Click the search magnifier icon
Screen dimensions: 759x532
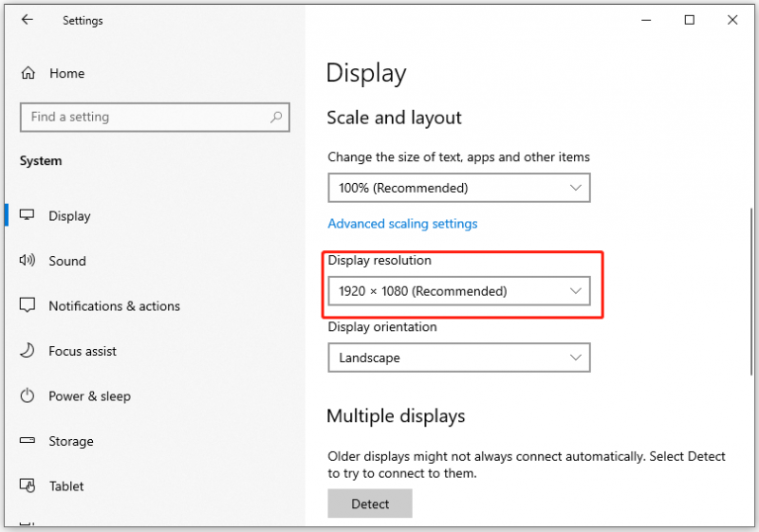(276, 117)
